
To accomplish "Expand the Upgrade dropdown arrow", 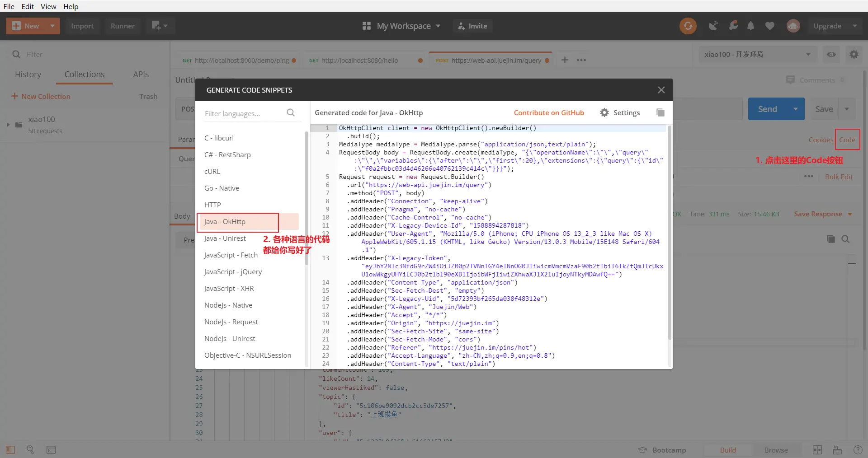I will click(854, 26).
